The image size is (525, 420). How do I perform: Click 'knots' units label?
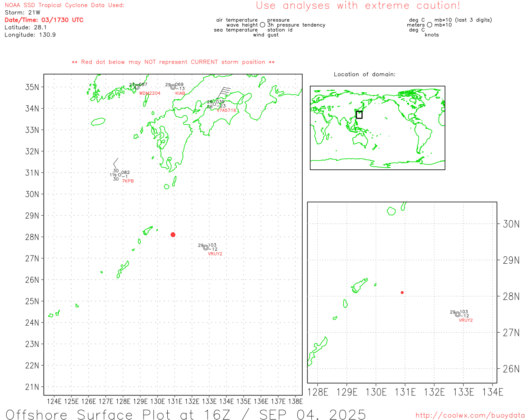click(x=432, y=35)
